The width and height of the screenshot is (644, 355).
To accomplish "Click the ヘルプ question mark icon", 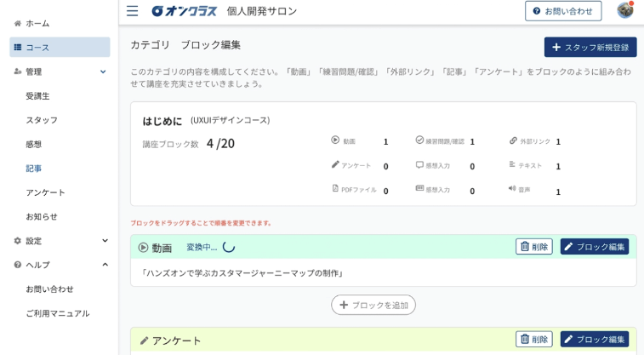I will point(18,265).
